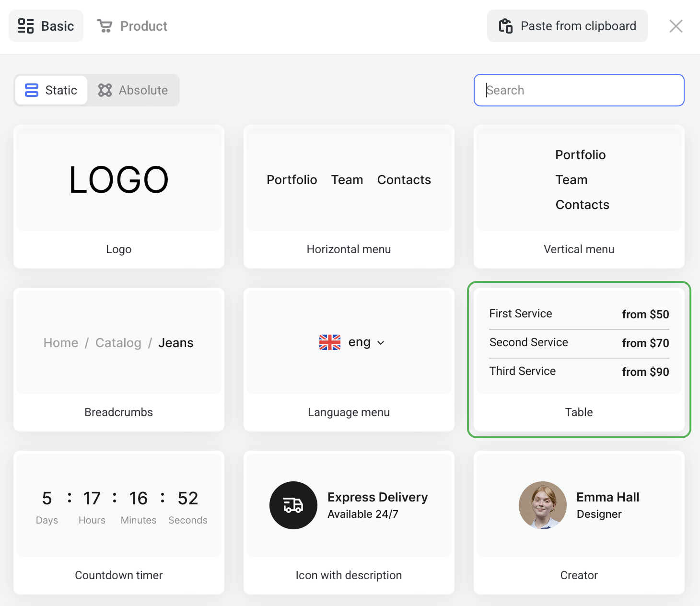
Task: Switch to Absolute positioning mode
Action: coord(133,90)
